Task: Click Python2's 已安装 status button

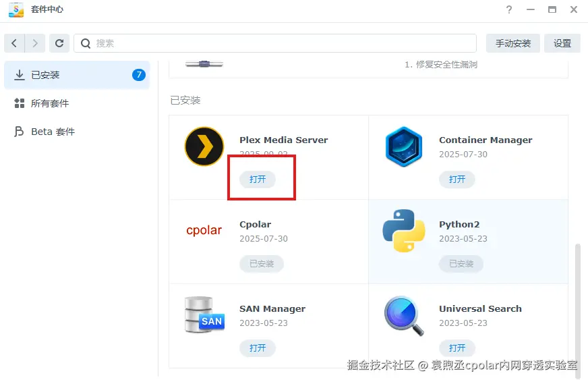Action: point(461,264)
